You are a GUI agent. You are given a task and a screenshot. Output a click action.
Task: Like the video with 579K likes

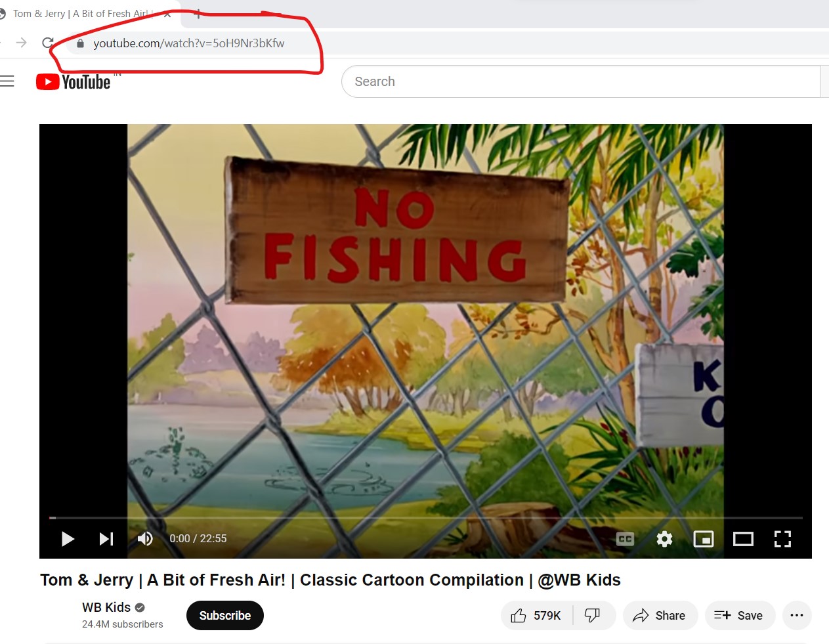point(537,615)
